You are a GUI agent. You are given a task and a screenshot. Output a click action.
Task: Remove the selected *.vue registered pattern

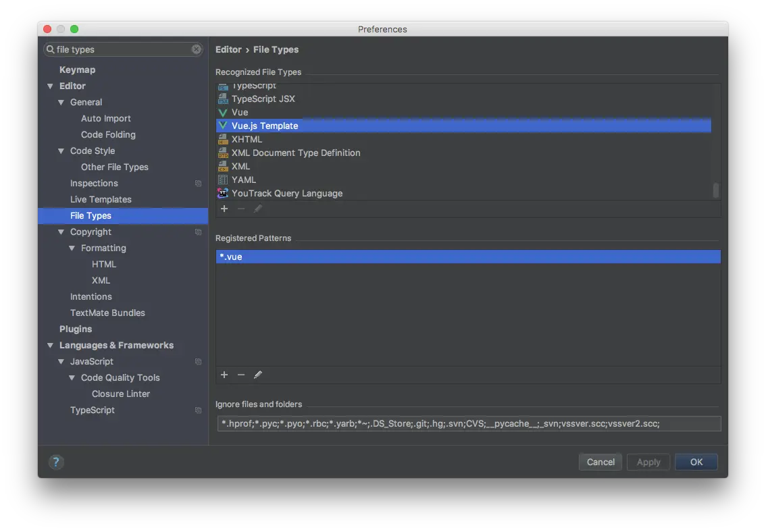point(241,375)
